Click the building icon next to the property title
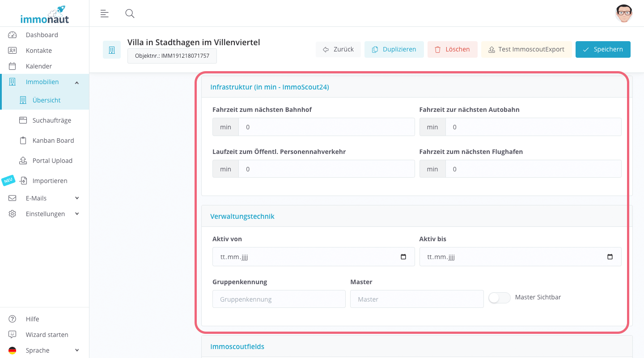Viewport: 644px width, 358px height. [x=112, y=49]
